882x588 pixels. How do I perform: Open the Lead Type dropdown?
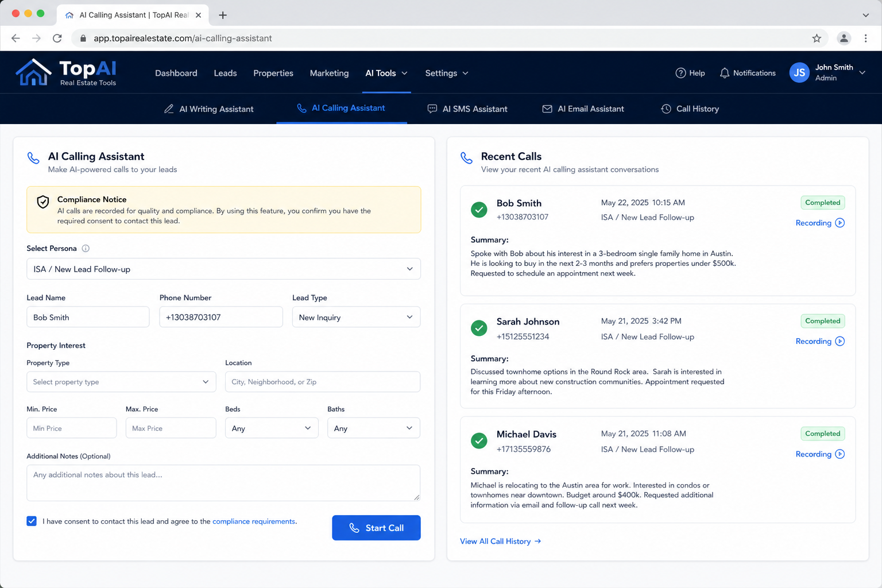(356, 317)
